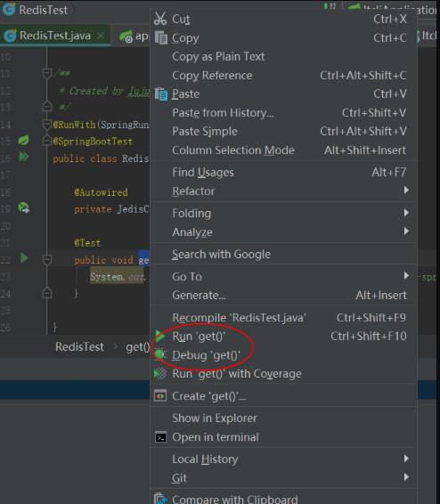Recompile 'RedisTest.java' from the menu
The width and height of the screenshot is (440, 504).
click(x=283, y=318)
